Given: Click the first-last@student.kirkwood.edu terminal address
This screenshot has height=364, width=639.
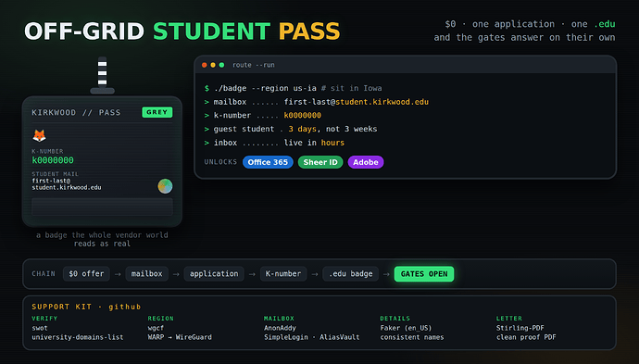Looking at the screenshot, I should click(357, 102).
